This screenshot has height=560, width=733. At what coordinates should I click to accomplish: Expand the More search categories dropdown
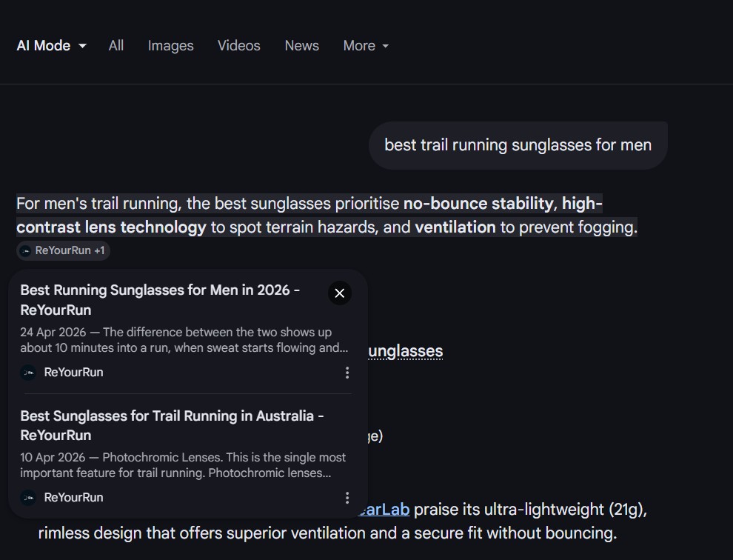[366, 45]
